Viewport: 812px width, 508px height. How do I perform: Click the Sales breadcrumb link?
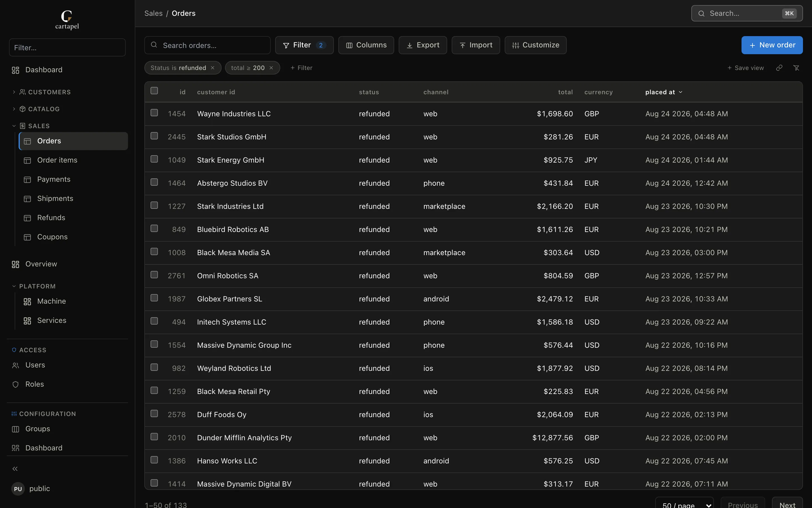[x=153, y=14]
